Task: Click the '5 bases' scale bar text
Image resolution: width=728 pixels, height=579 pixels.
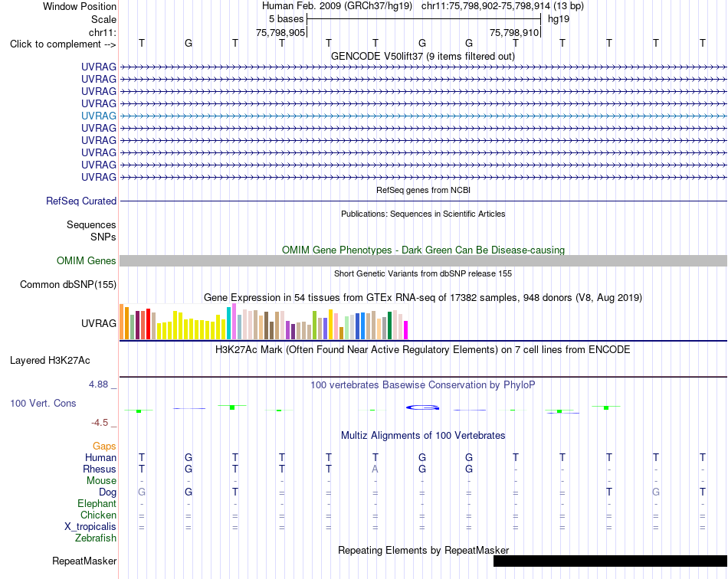Action: (286, 19)
